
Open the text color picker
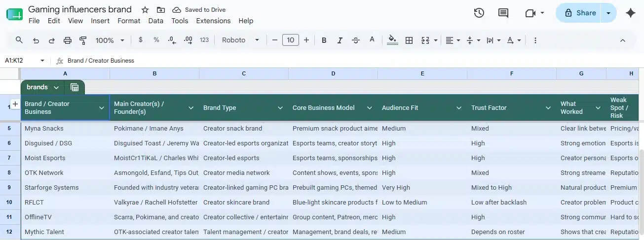coord(372,40)
